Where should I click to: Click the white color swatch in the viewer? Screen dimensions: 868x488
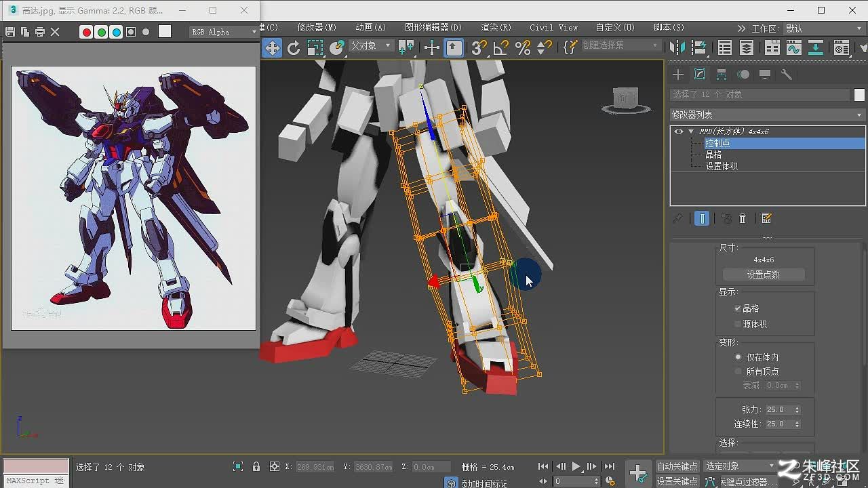coord(165,31)
